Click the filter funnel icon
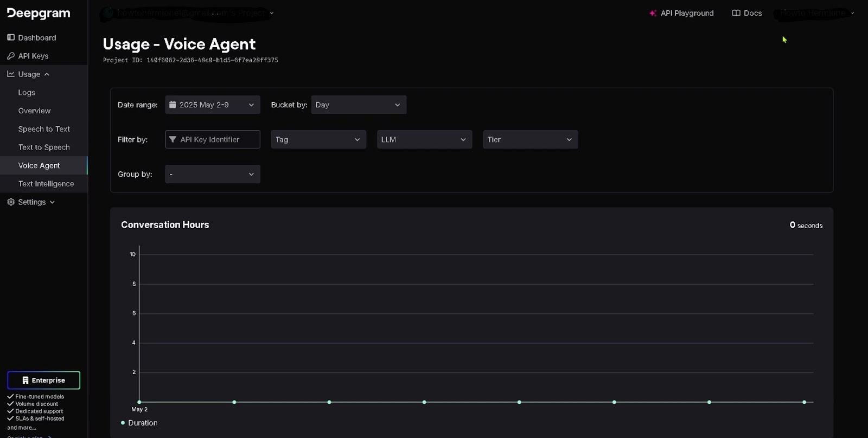 click(x=173, y=139)
